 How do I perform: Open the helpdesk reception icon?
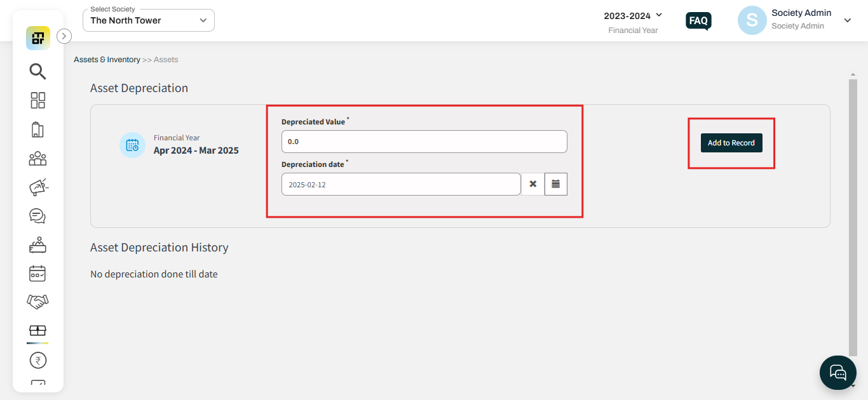coord(37,245)
